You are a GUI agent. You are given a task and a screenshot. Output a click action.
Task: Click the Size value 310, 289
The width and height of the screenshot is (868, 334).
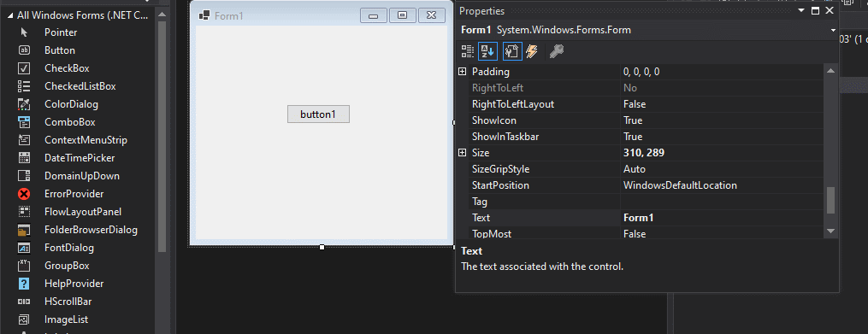tap(644, 153)
